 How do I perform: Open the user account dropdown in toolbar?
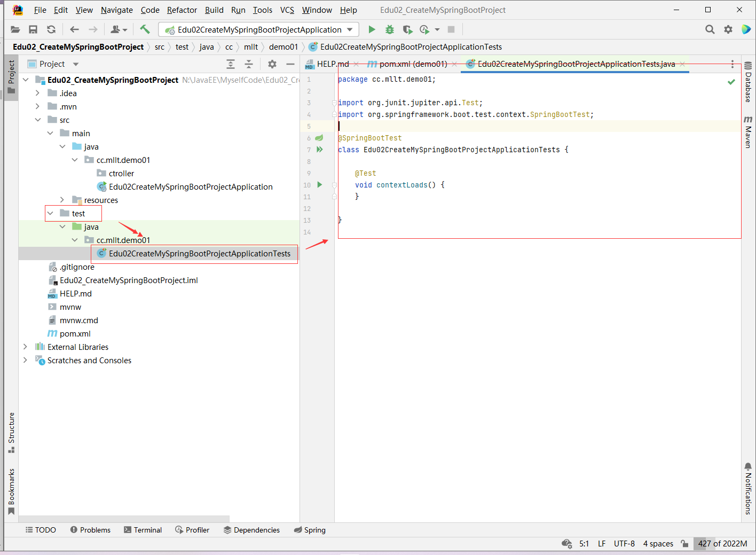click(x=119, y=29)
